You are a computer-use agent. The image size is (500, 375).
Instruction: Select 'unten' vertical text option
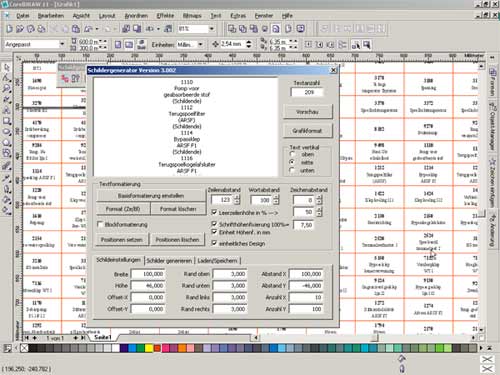[x=293, y=170]
